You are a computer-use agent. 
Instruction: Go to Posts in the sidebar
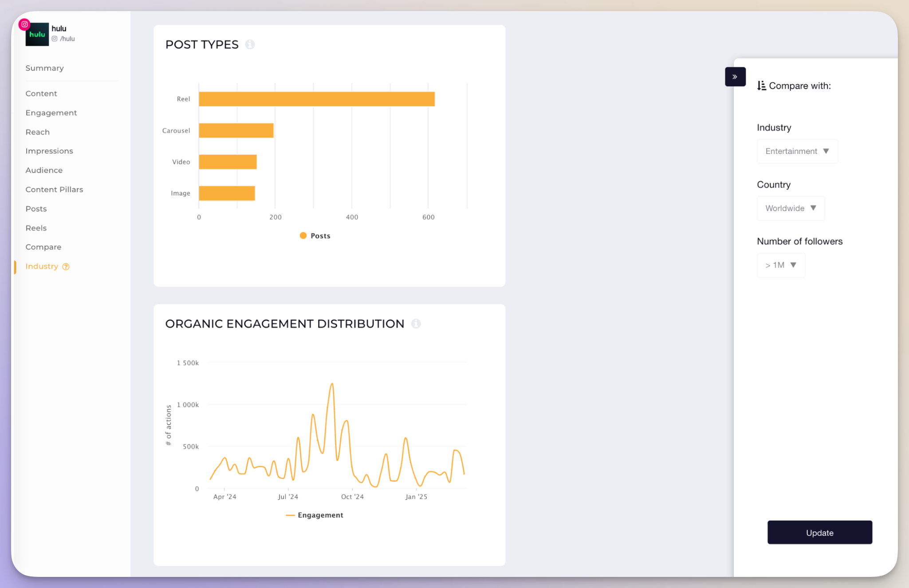click(x=36, y=209)
